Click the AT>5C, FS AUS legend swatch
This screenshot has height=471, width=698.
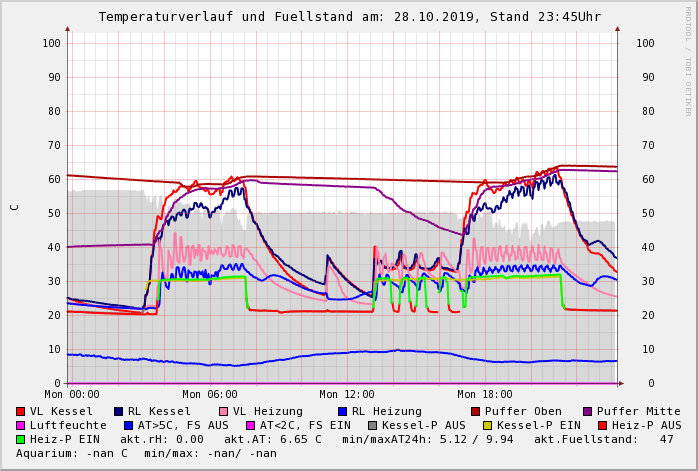(126, 425)
